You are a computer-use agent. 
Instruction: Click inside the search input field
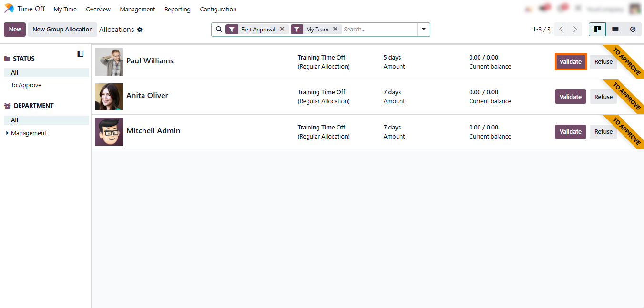(x=379, y=30)
